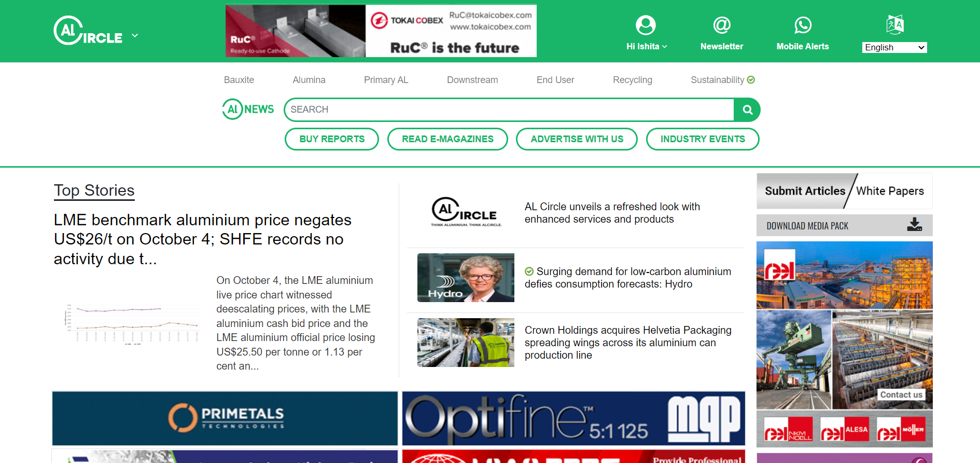The height and width of the screenshot is (463, 980).
Task: Click the REEL Alesa logo
Action: pos(844,430)
